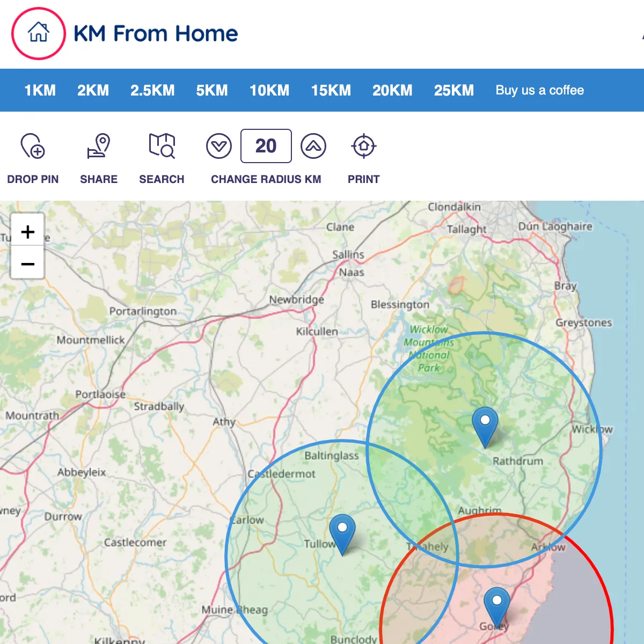The image size is (644, 644).
Task: Choose the 10KM radius option
Action: 269,90
